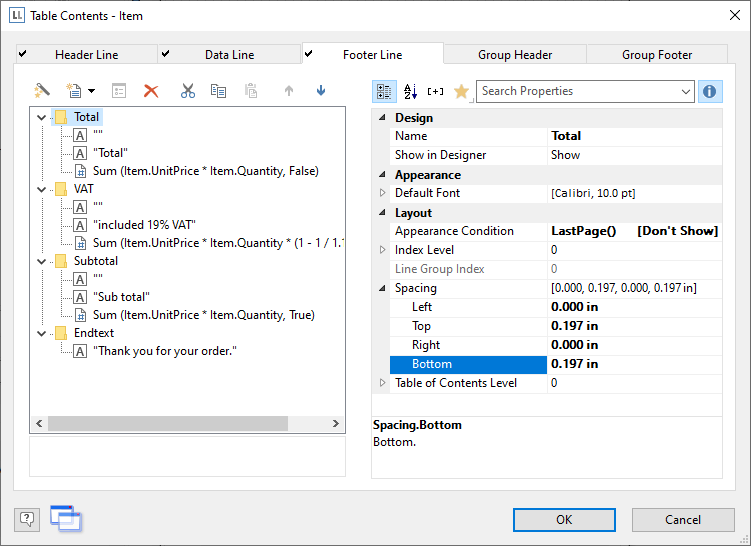Open the Search Properties dropdown
Viewport: 751px width, 546px height.
pyautogui.click(x=685, y=92)
